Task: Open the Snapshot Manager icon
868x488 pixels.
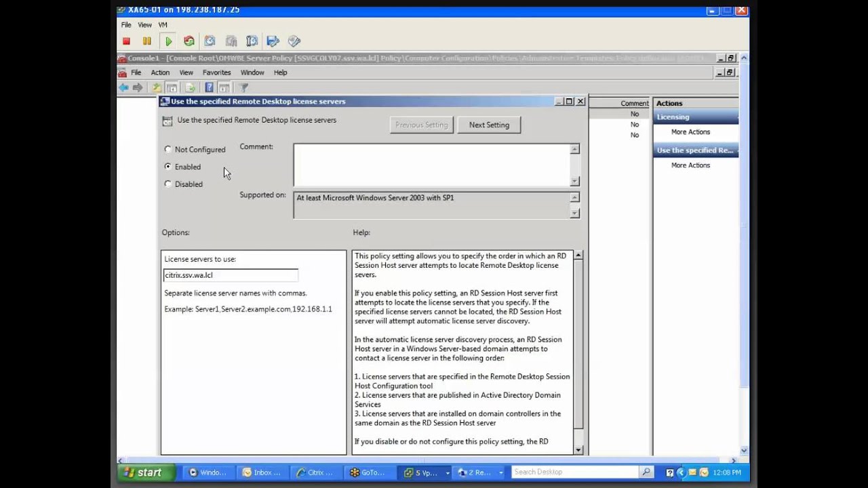Action: tap(252, 41)
